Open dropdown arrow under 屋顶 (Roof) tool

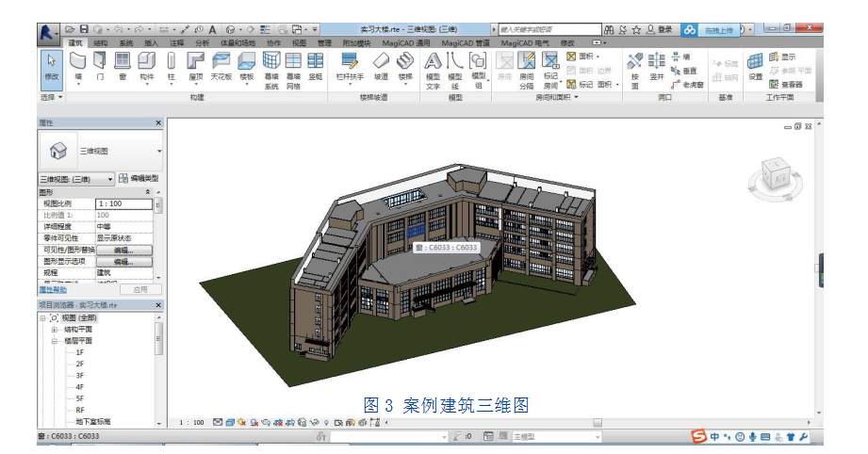tap(195, 85)
